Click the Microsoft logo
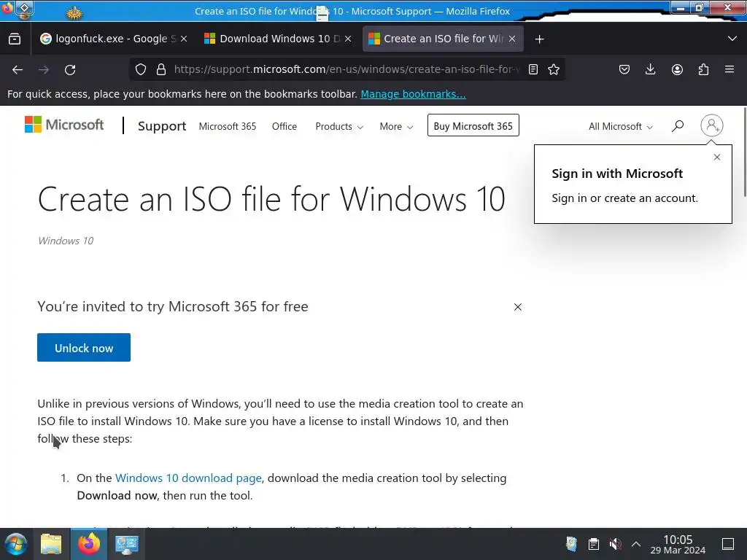Viewport: 747px width, 560px height. [64, 125]
